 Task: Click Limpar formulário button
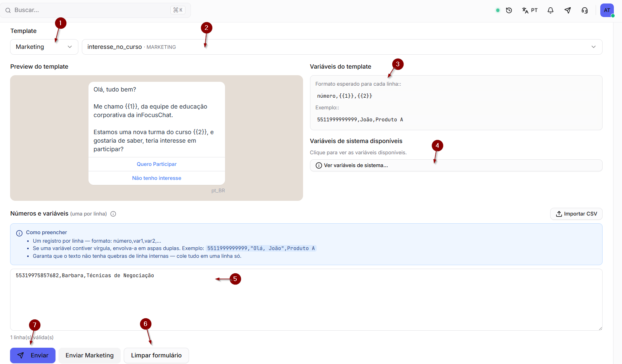[x=156, y=355]
